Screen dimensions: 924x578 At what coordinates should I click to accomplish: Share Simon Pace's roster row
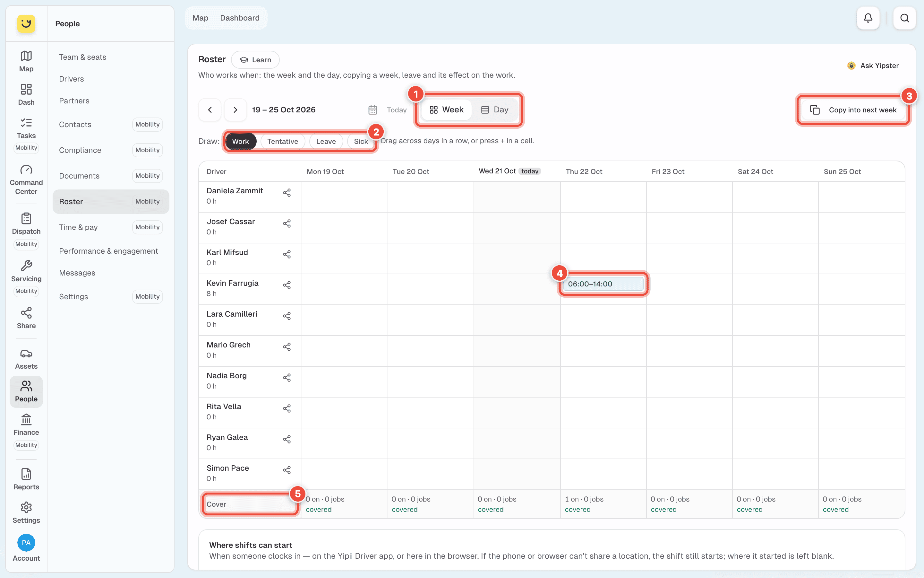point(287,470)
